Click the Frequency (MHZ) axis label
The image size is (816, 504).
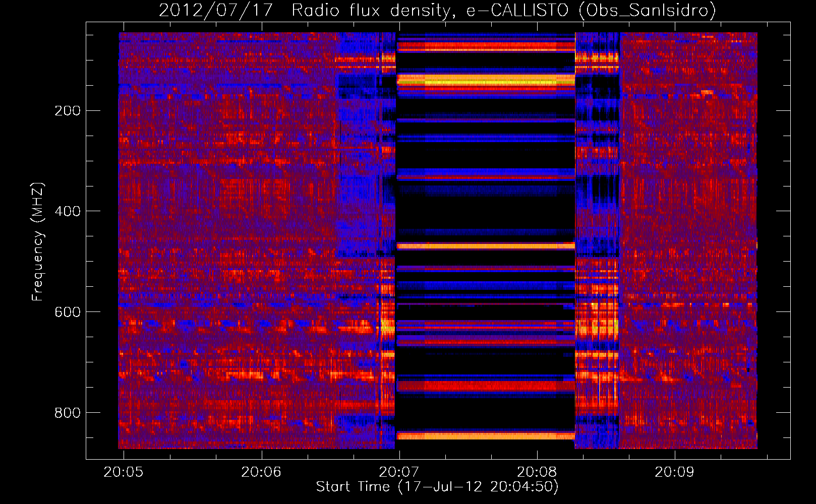[x=38, y=241]
